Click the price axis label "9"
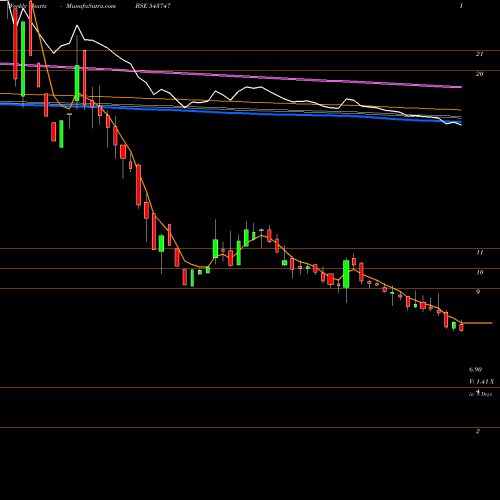Viewport: 500px width, 500px height. tap(478, 292)
